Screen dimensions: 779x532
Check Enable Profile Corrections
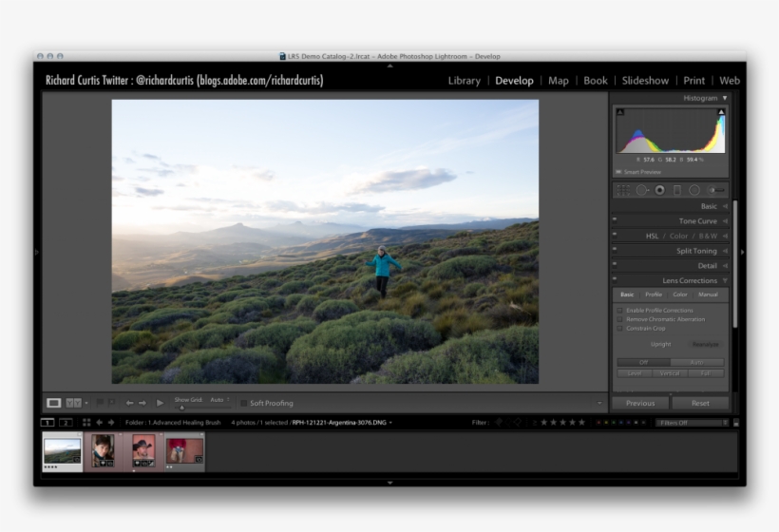click(x=620, y=311)
